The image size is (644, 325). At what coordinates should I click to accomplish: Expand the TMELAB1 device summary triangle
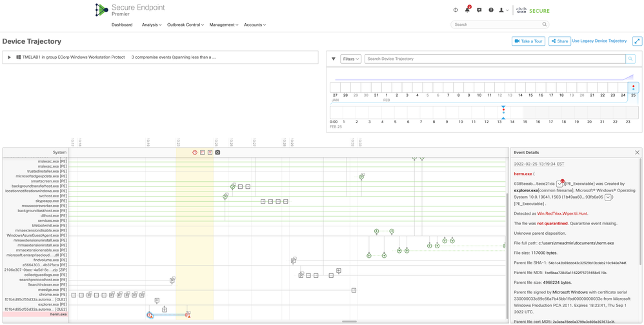10,57
